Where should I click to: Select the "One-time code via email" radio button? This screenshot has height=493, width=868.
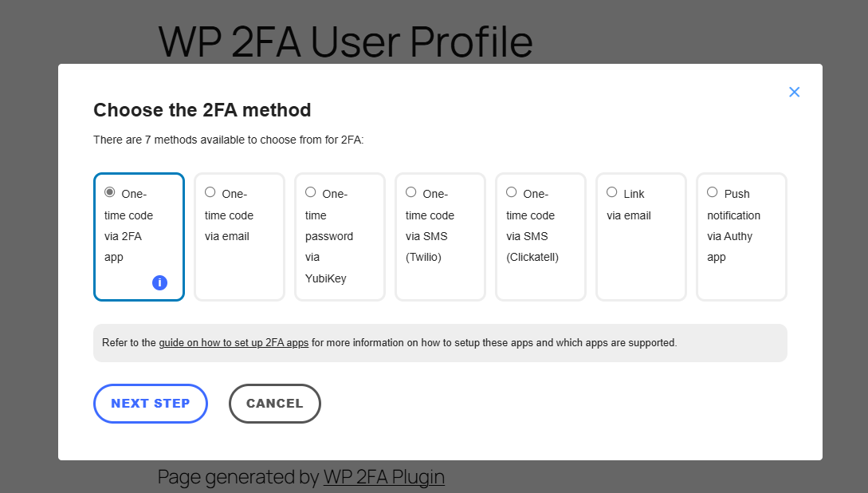[210, 191]
